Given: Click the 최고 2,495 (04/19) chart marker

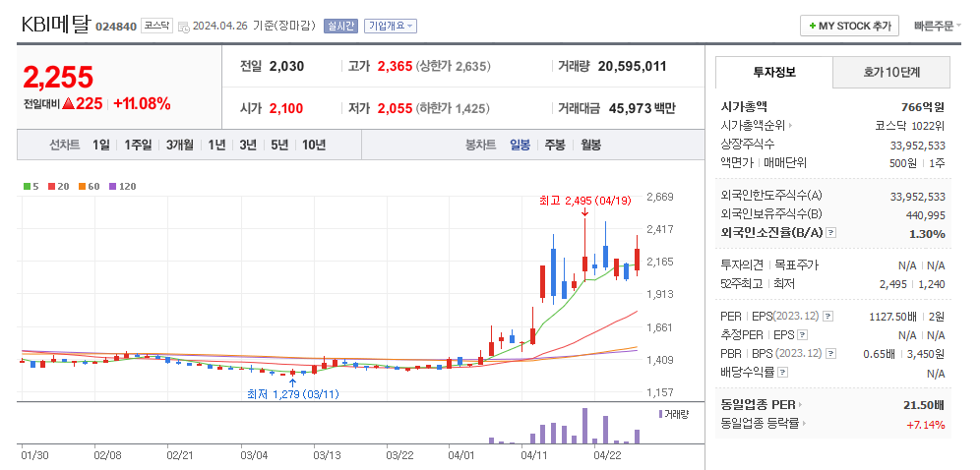Looking at the screenshot, I should [585, 201].
